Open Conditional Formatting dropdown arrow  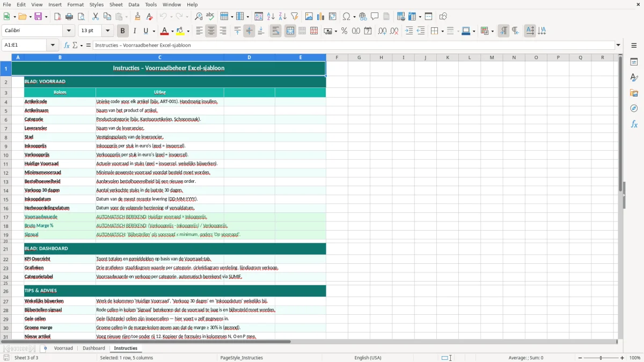pos(492,31)
